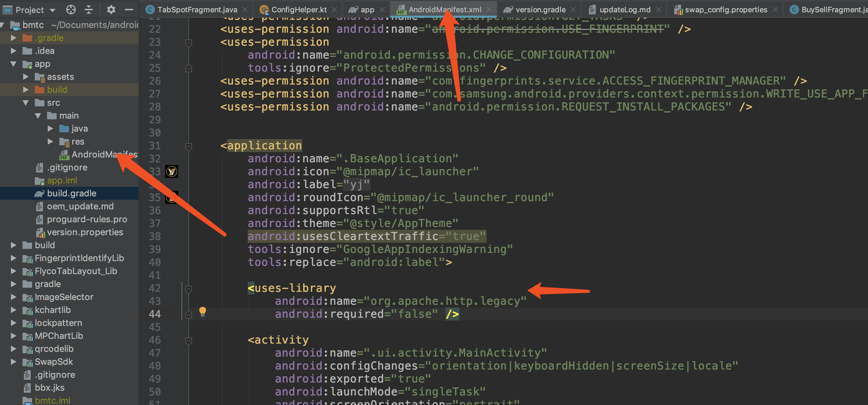Select version.properties file in tree

click(x=85, y=232)
